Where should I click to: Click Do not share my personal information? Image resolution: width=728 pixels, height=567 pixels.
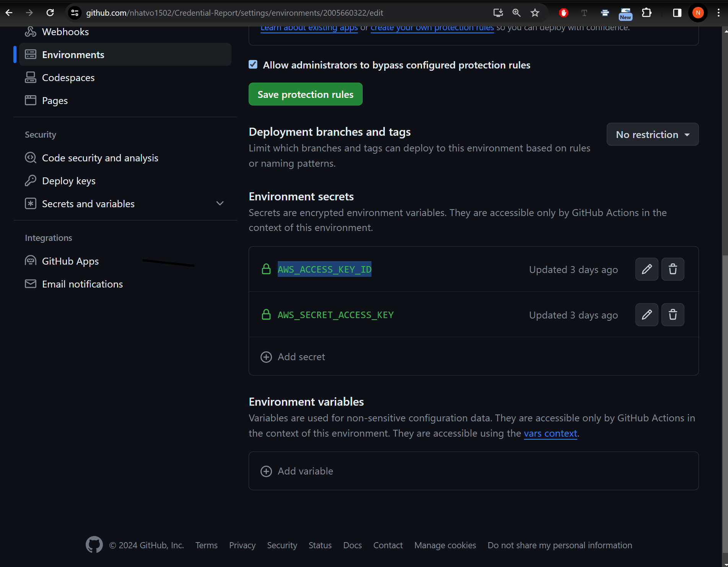(560, 545)
